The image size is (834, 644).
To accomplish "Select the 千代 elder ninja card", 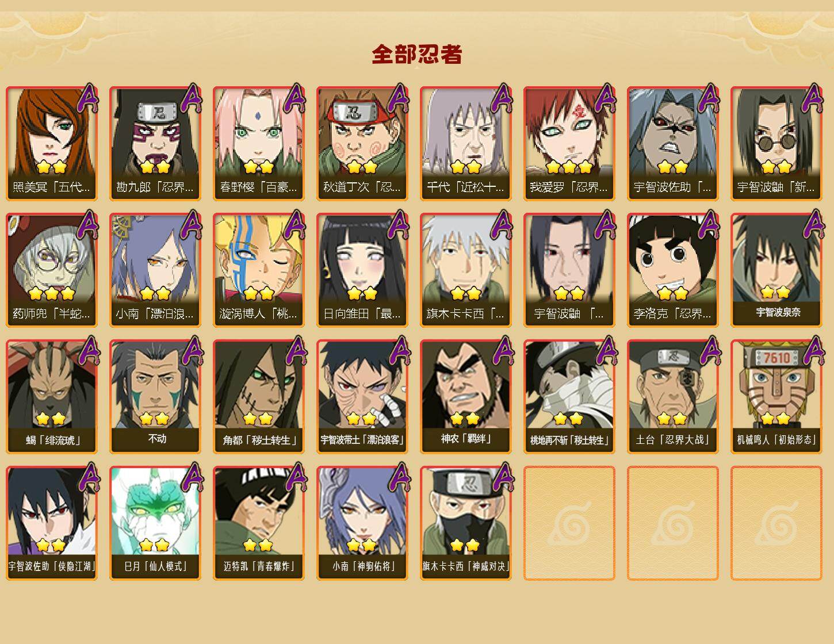I will [466, 144].
